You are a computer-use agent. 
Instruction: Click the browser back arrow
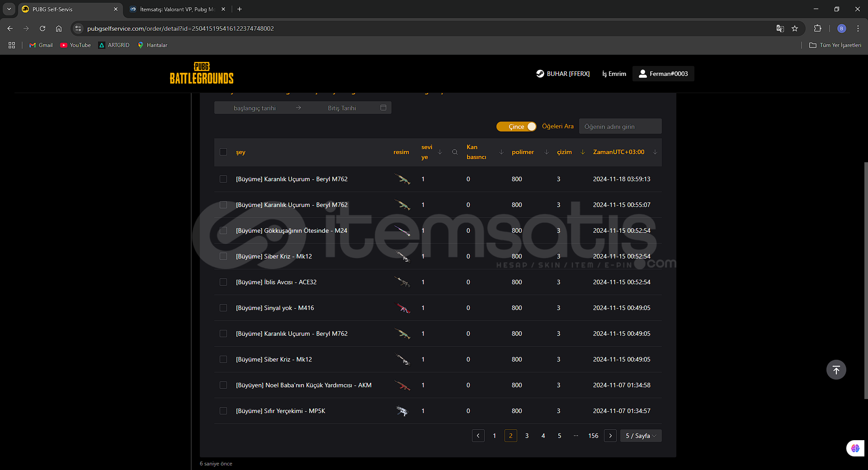pos(10,28)
